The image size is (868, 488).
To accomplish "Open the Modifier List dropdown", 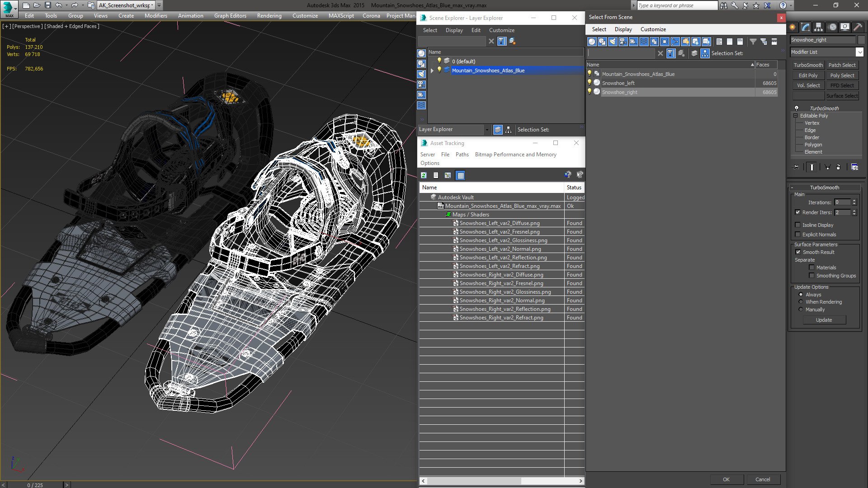I will point(859,52).
